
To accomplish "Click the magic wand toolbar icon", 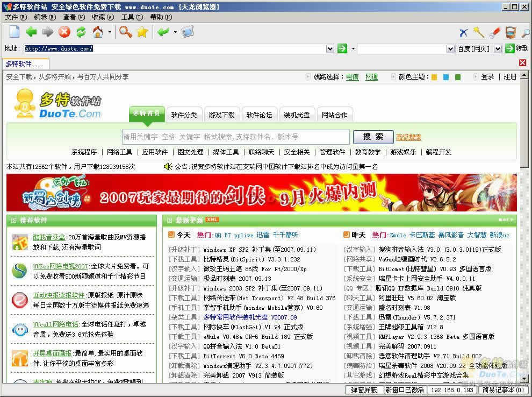I will tap(479, 32).
